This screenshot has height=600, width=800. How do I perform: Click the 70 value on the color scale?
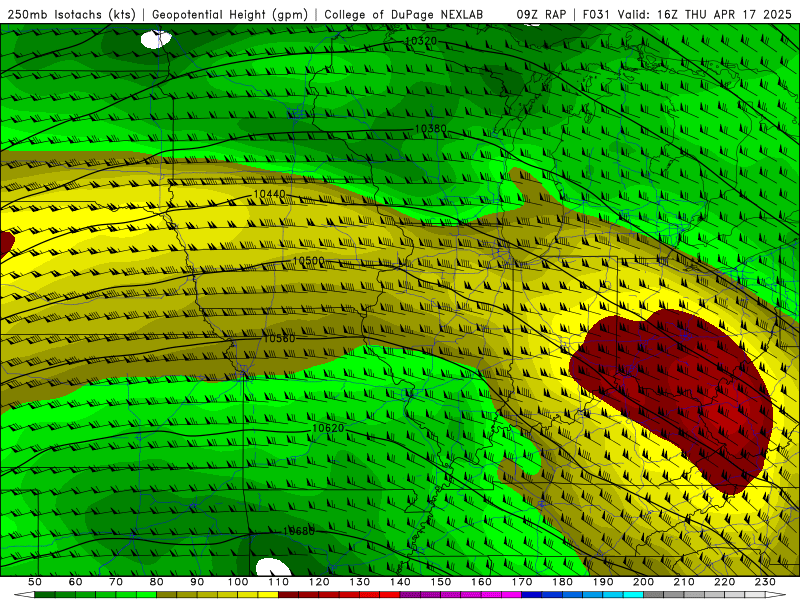pyautogui.click(x=116, y=582)
